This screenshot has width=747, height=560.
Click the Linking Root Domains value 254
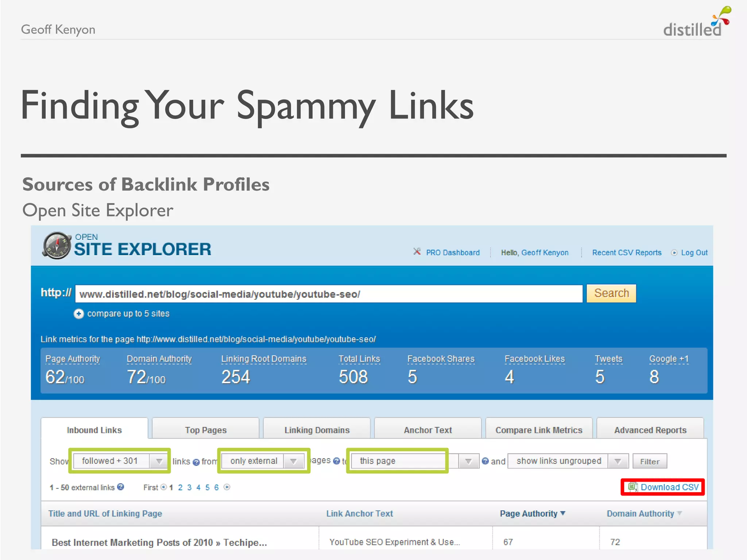[x=236, y=377]
